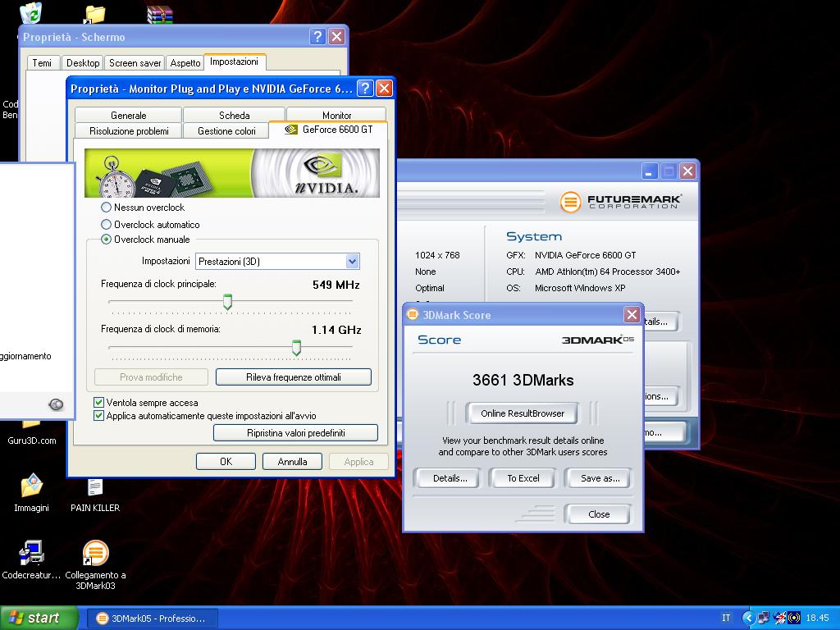Viewport: 840px width, 630px height.
Task: Close the NVIDIA GeForce properties dialog with X
Action: click(384, 88)
